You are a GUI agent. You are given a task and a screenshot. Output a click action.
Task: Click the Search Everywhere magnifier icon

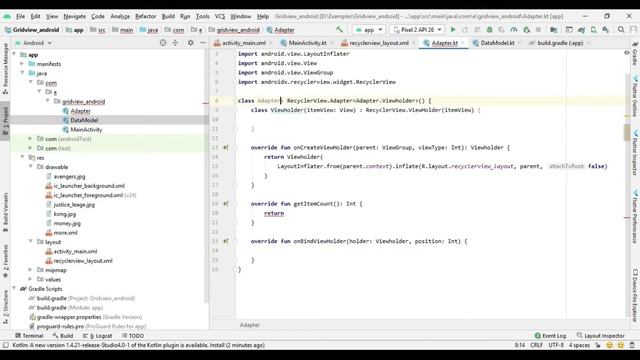(x=621, y=30)
